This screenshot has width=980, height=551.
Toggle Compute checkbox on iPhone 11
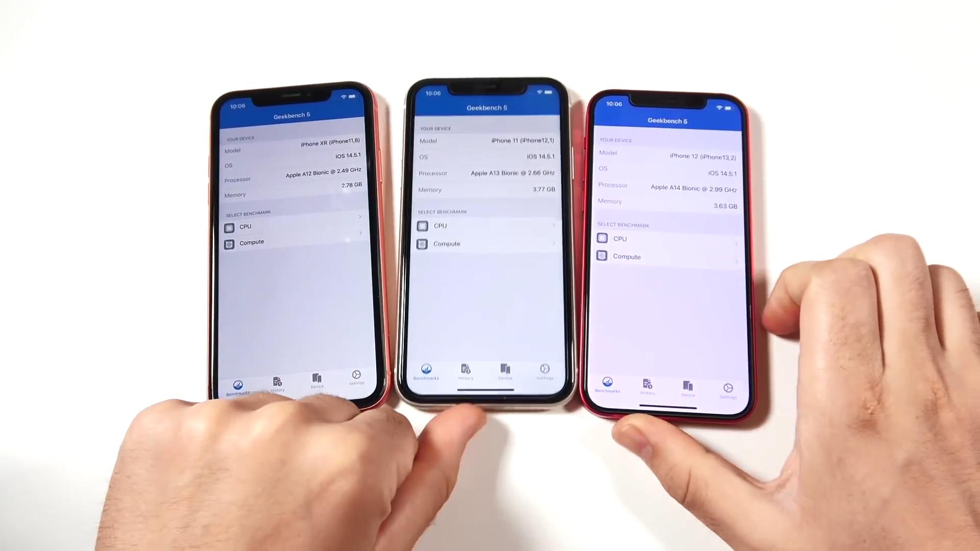[x=422, y=243]
